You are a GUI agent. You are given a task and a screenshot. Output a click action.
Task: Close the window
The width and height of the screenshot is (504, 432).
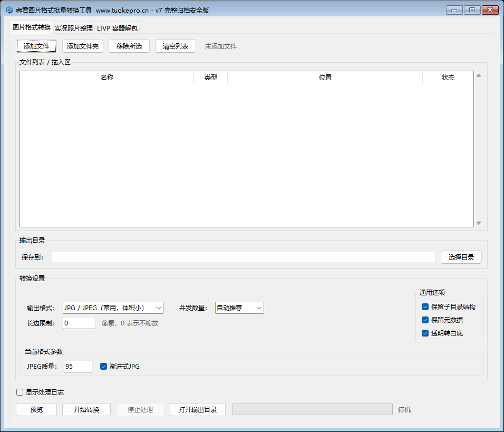490,10
